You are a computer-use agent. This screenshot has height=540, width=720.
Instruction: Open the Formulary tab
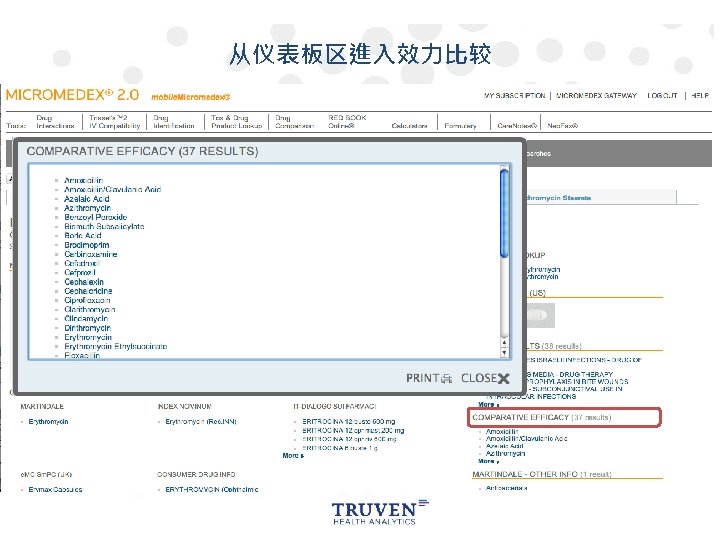pyautogui.click(x=460, y=126)
